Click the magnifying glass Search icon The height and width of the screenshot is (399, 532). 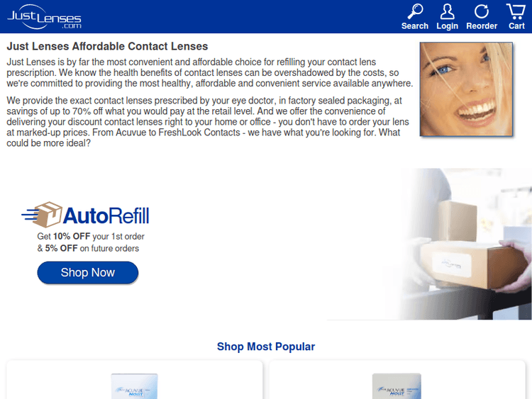415,11
